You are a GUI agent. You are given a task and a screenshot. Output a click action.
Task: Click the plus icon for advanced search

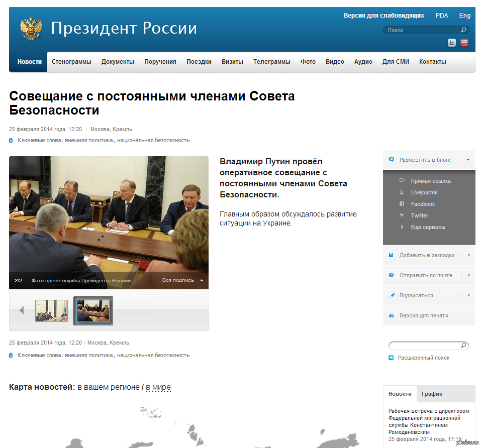pos(391,358)
